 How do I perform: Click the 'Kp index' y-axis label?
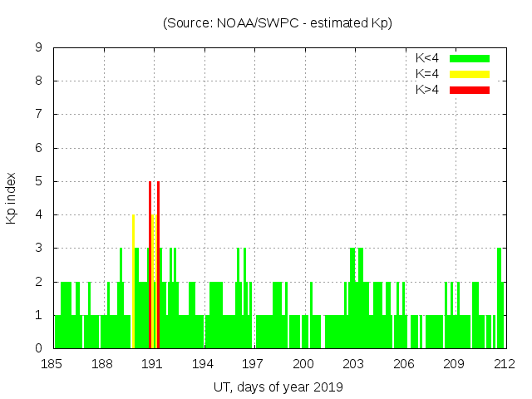click(x=12, y=198)
